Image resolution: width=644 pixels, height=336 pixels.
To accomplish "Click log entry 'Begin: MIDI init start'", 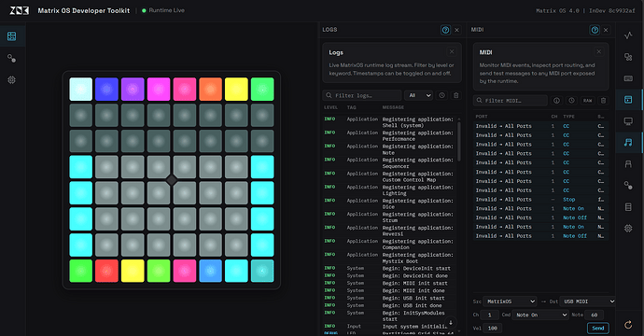I will tap(389, 284).
